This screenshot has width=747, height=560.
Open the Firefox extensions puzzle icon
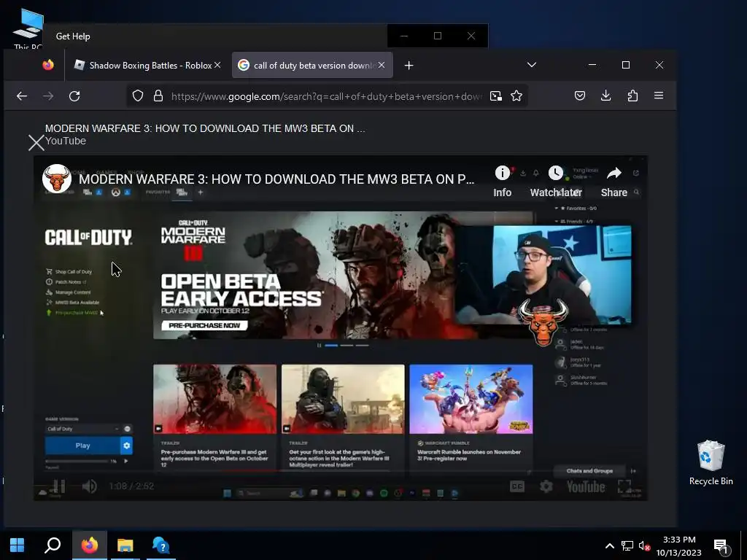pyautogui.click(x=632, y=96)
